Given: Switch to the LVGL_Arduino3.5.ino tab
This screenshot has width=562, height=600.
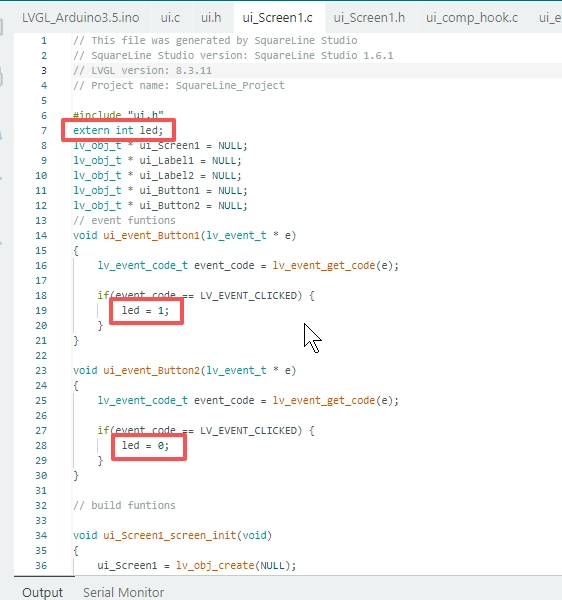Looking at the screenshot, I should (81, 18).
